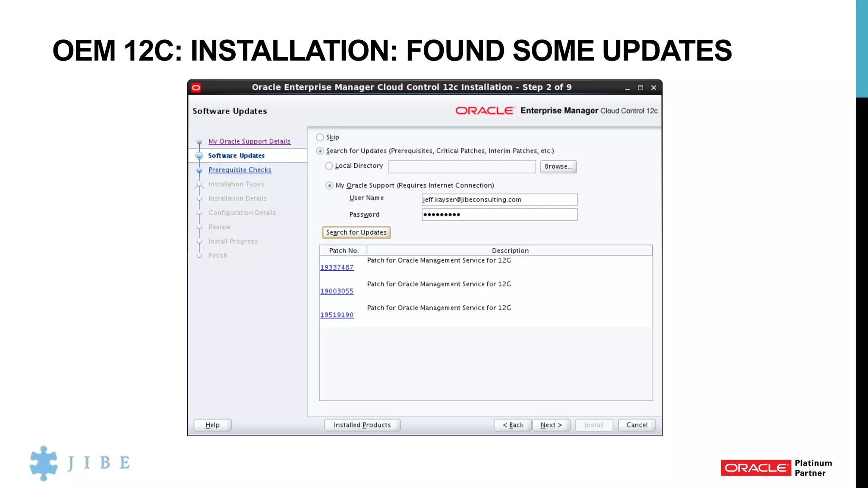Click the My Oracle Support Details bullet icon
The height and width of the screenshot is (488, 868).
[x=199, y=142]
